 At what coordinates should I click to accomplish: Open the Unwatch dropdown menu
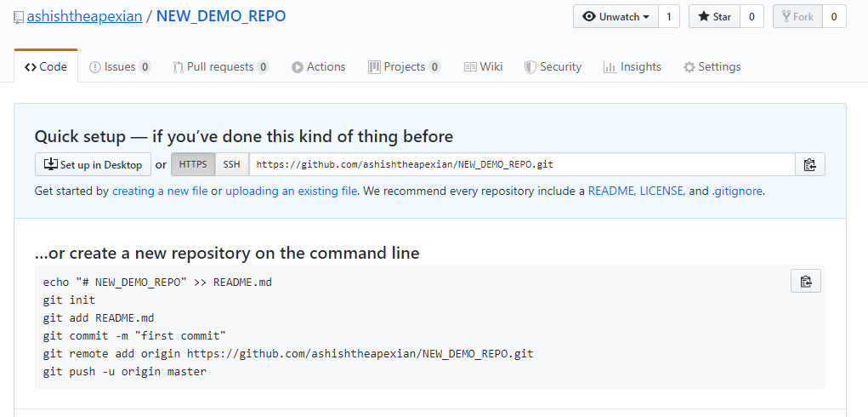616,17
